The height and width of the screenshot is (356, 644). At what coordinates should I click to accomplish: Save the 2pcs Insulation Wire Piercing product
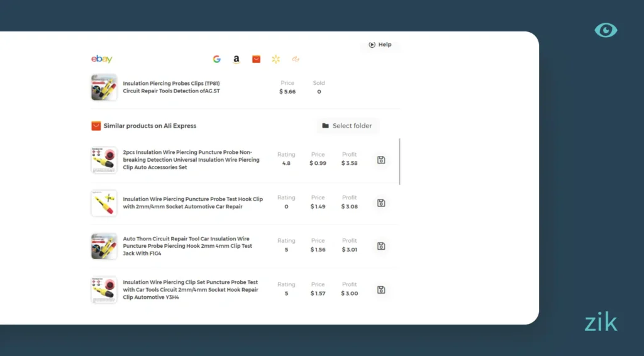(x=381, y=160)
